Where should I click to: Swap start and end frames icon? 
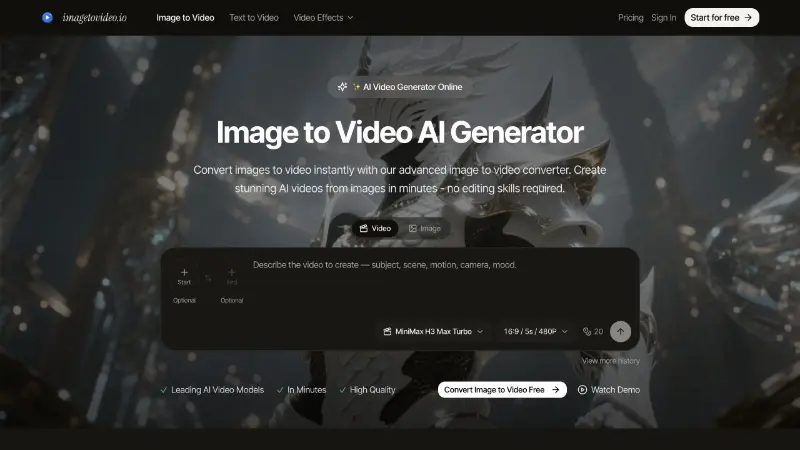[208, 278]
